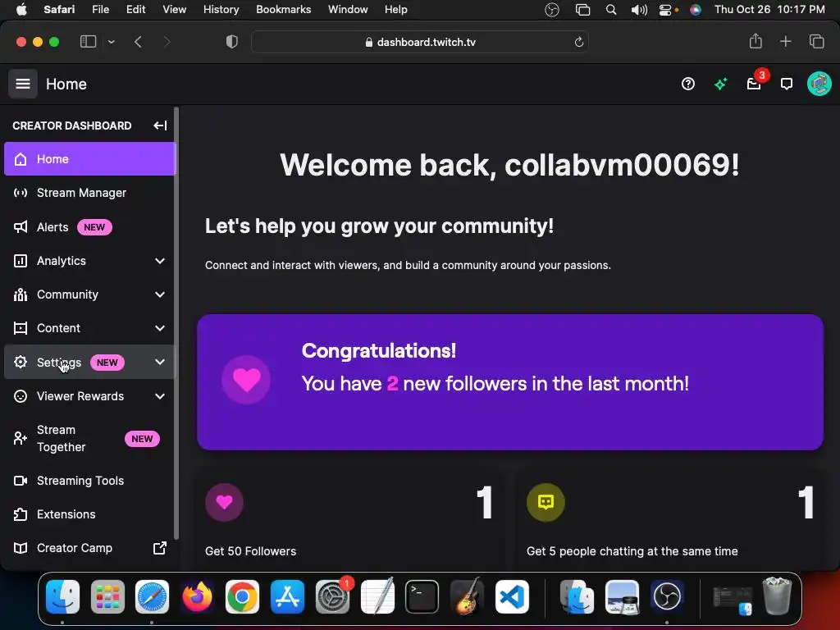Open OBS from the Dock
This screenshot has height=630, width=840.
667,597
